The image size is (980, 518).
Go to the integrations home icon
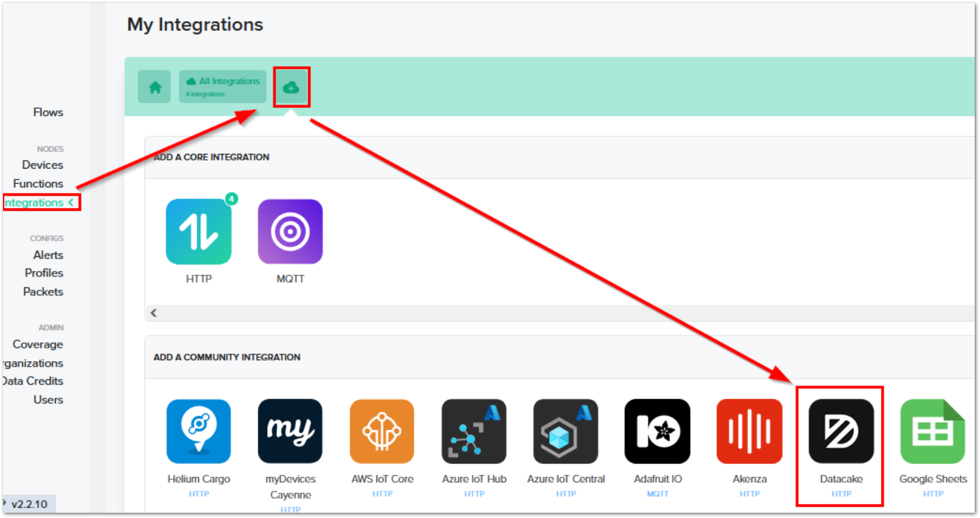coord(155,87)
